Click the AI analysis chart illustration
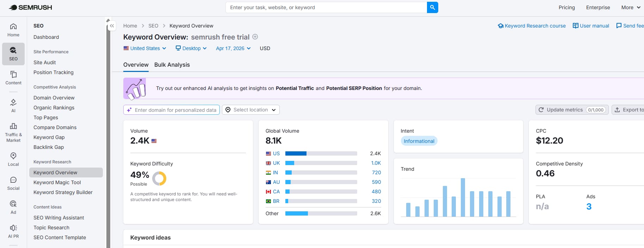Screen dimensions: 644x248 tap(135, 89)
